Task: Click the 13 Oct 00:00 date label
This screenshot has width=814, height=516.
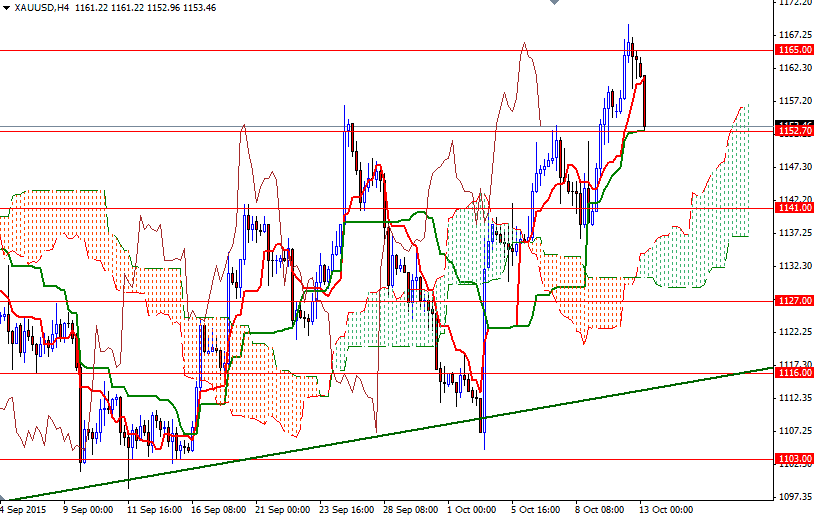Action: point(665,508)
